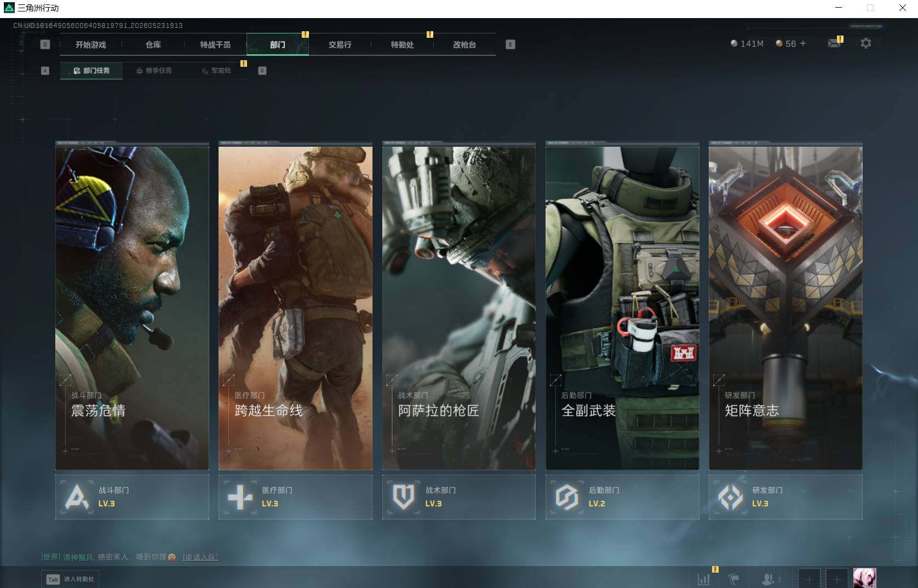
Task: Minimize the 三角洲行动 window
Action: tap(839, 8)
